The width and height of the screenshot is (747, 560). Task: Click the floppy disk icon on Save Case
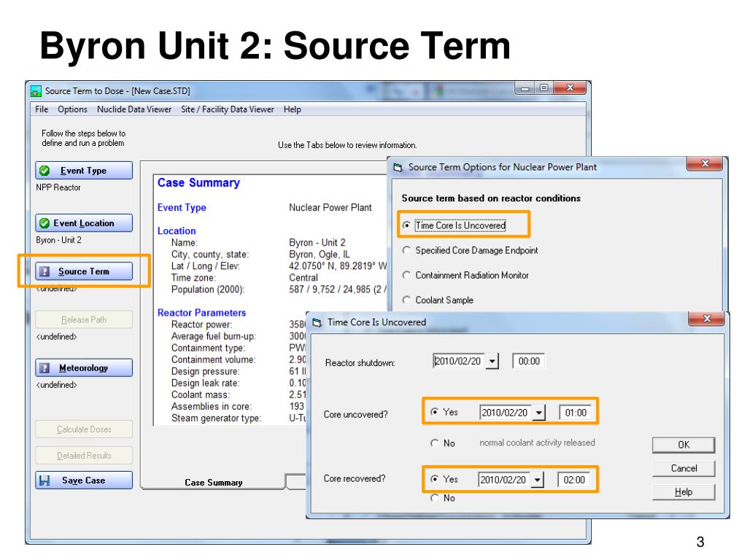coord(44,481)
